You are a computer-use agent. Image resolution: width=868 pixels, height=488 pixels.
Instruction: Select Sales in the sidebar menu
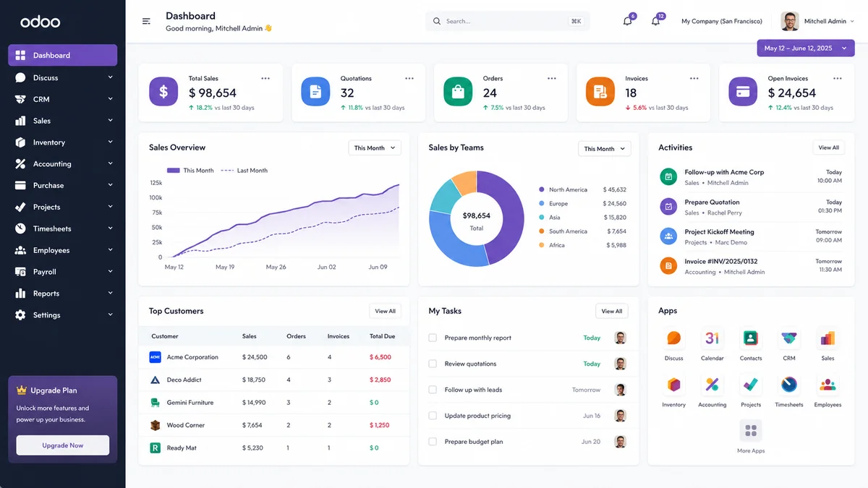62,121
